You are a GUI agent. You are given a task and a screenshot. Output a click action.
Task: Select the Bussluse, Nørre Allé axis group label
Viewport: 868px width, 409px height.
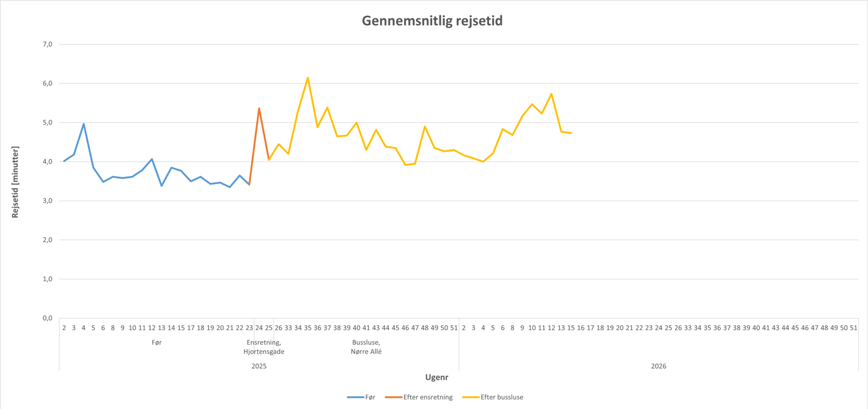(366, 347)
